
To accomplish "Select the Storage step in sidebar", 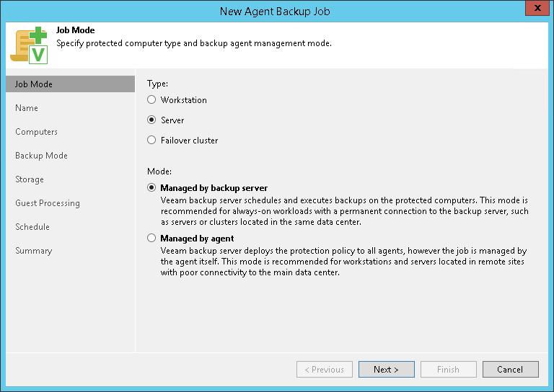I will pos(30,179).
